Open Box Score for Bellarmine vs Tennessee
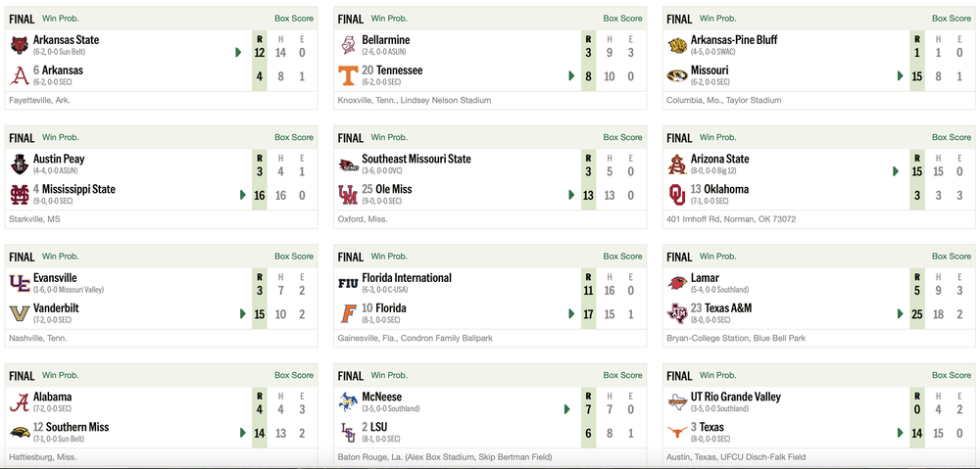The width and height of the screenshot is (980, 469). (x=623, y=19)
